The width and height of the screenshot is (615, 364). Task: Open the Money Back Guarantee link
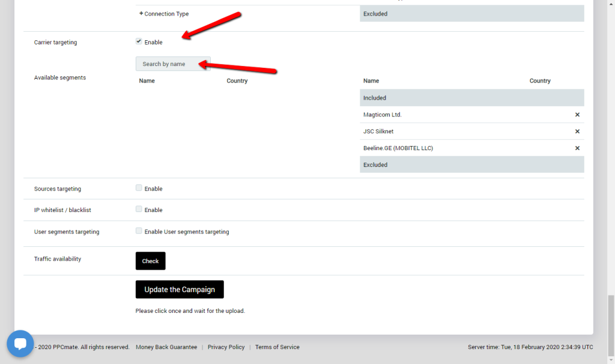166,347
